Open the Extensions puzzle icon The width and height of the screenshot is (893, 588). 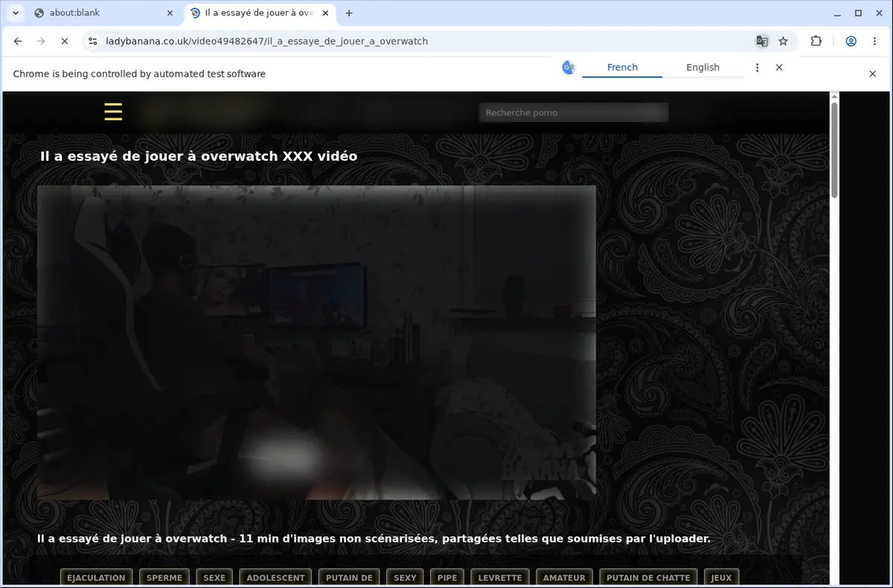816,41
